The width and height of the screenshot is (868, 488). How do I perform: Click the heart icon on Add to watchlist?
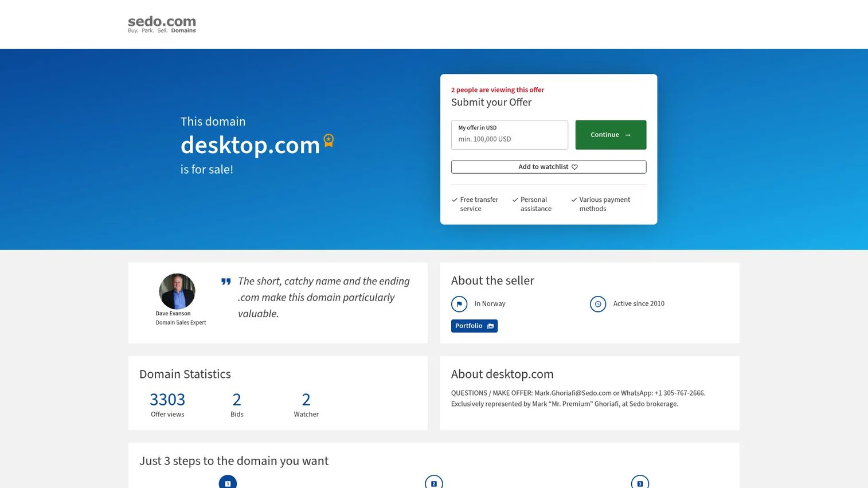pos(574,167)
